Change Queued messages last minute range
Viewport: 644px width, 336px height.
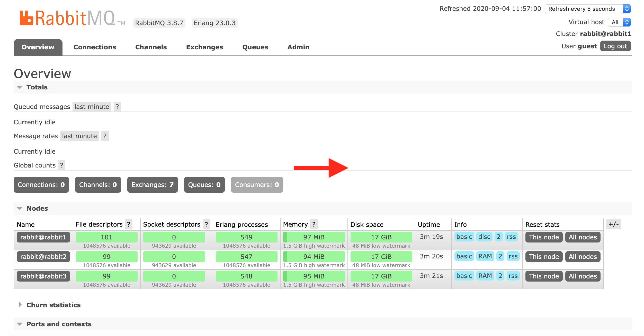point(92,107)
